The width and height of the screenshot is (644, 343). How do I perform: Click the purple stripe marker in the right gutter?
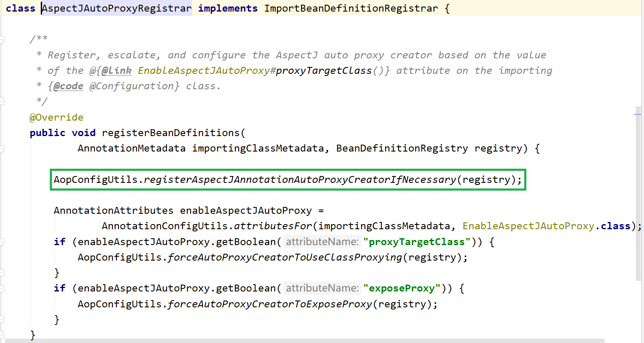(x=637, y=115)
